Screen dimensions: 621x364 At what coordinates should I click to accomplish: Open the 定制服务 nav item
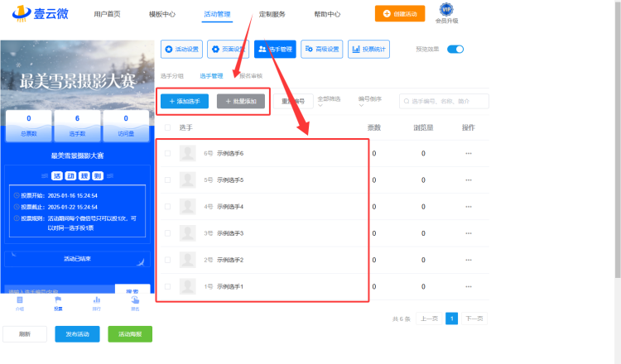point(272,14)
